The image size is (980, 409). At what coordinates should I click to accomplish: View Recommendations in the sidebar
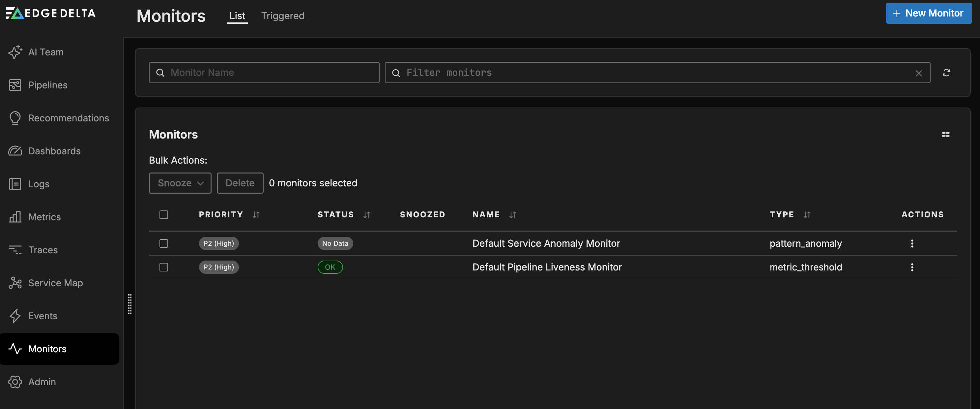click(69, 118)
